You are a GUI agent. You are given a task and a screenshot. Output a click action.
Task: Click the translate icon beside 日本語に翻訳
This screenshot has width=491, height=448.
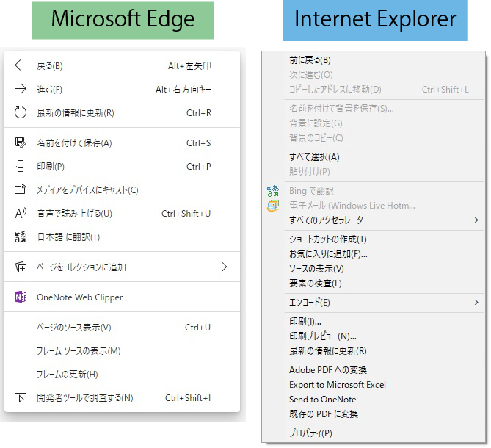point(21,236)
